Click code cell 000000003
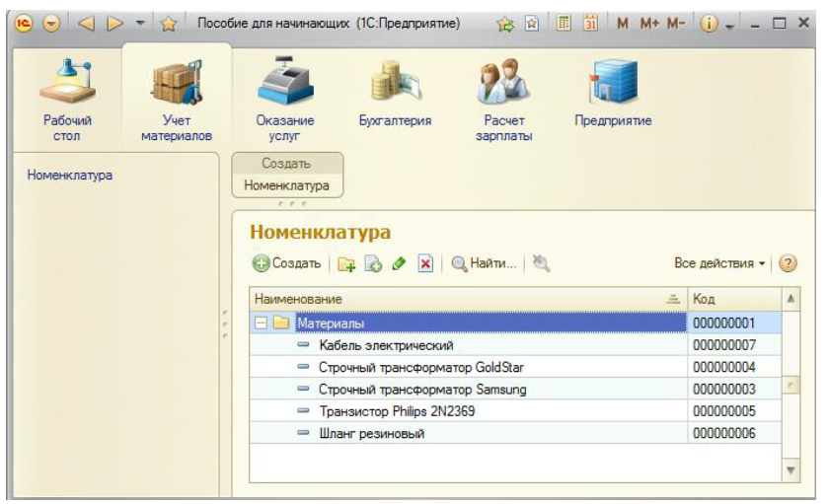This screenshot has width=828, height=504. point(734,390)
